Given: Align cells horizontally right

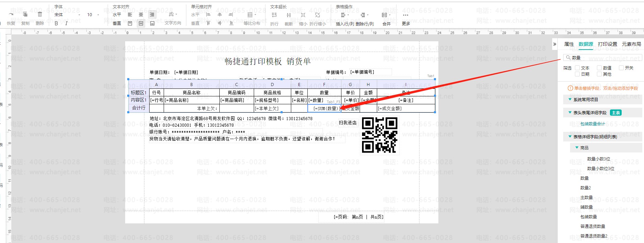Looking at the screenshot, I should click(231, 14).
